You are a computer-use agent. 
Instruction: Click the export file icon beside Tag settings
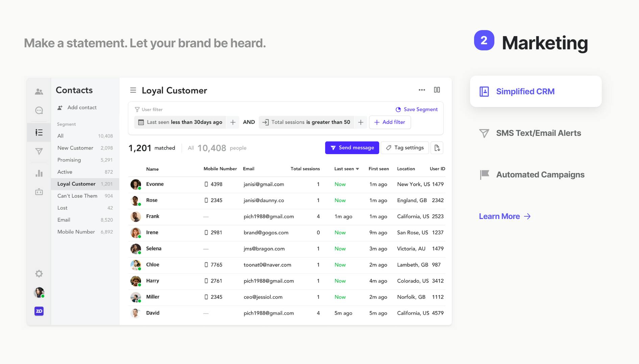[x=437, y=148]
